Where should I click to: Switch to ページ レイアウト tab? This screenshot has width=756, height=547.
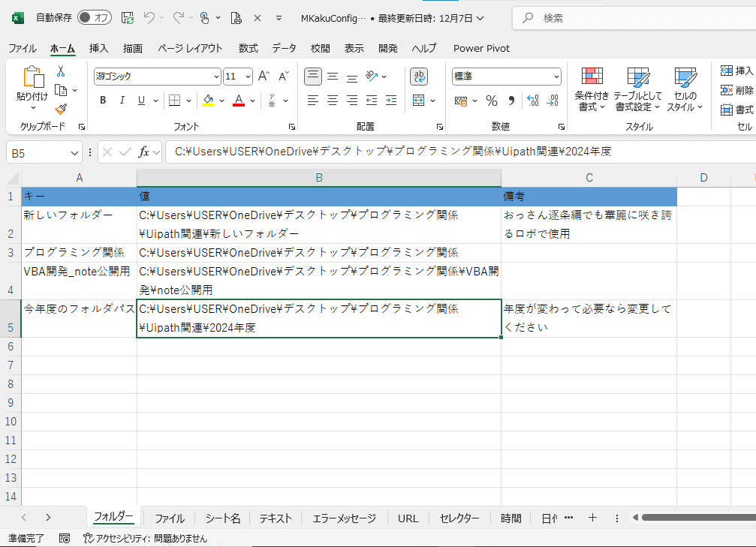pos(190,48)
